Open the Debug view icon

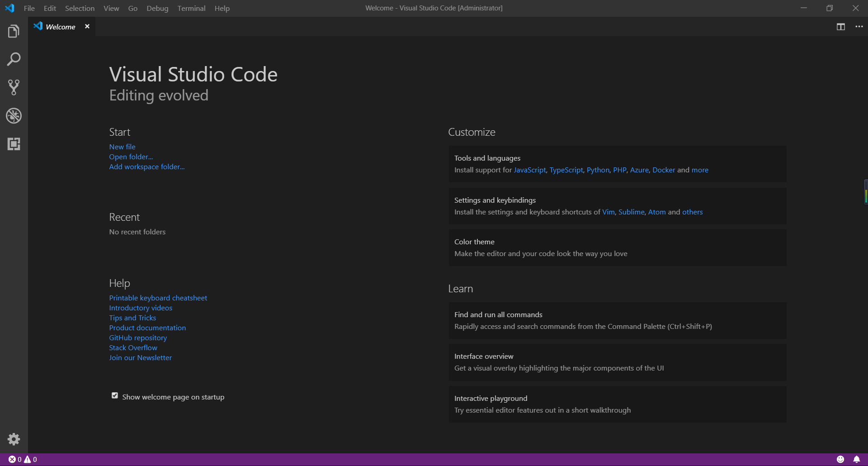(x=14, y=116)
